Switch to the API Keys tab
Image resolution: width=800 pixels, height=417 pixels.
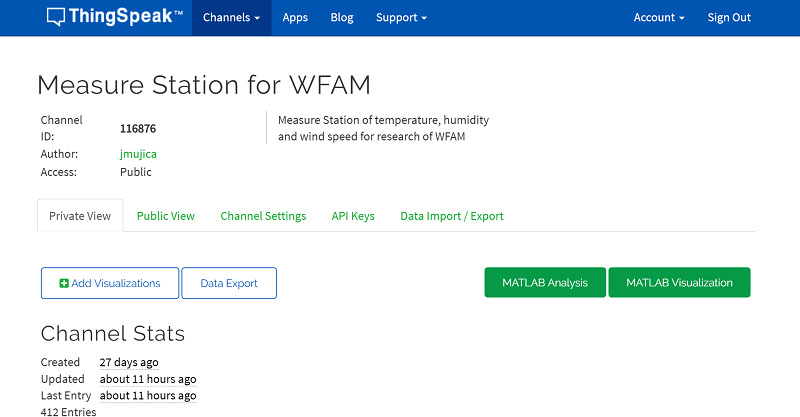click(353, 216)
